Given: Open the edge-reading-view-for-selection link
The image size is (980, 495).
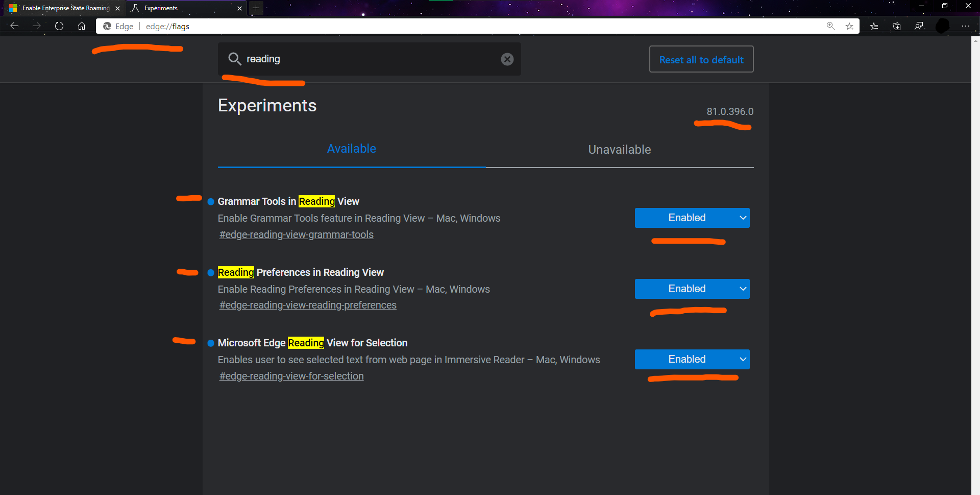Looking at the screenshot, I should (291, 375).
